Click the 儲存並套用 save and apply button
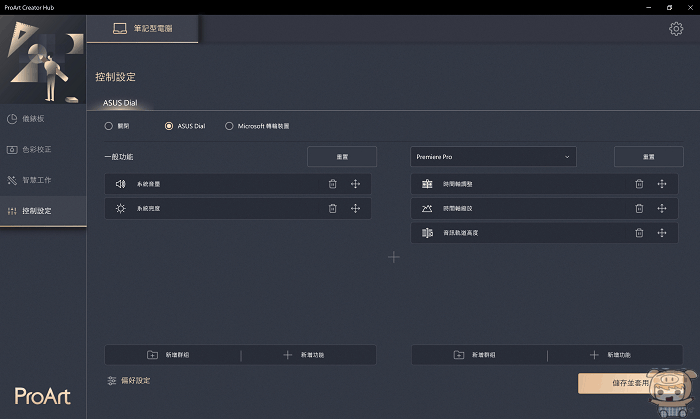This screenshot has width=700, height=419. pos(629,383)
